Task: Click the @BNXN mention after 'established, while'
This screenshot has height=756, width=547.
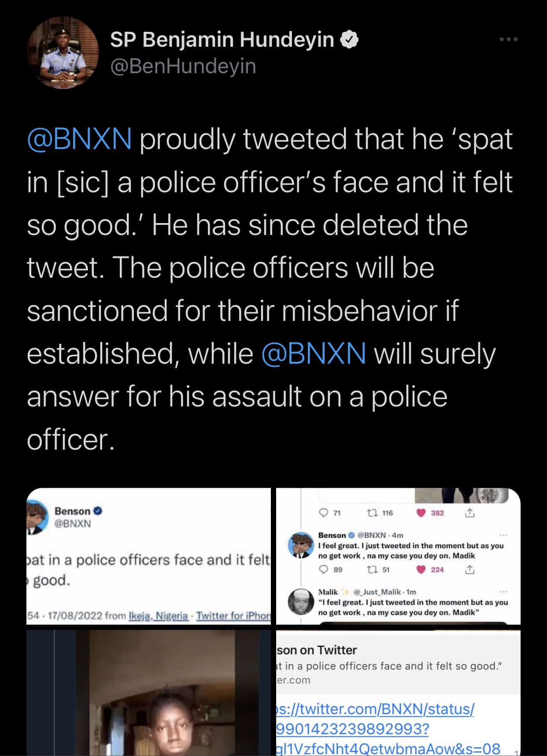Action: pyautogui.click(x=313, y=354)
